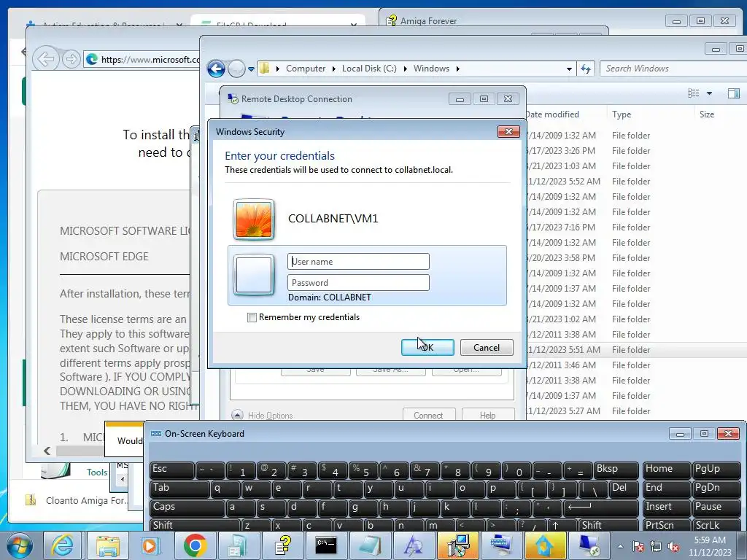747x560 pixels.
Task: Toggle Caps on the On-Screen Keyboard
Action: tap(187, 507)
